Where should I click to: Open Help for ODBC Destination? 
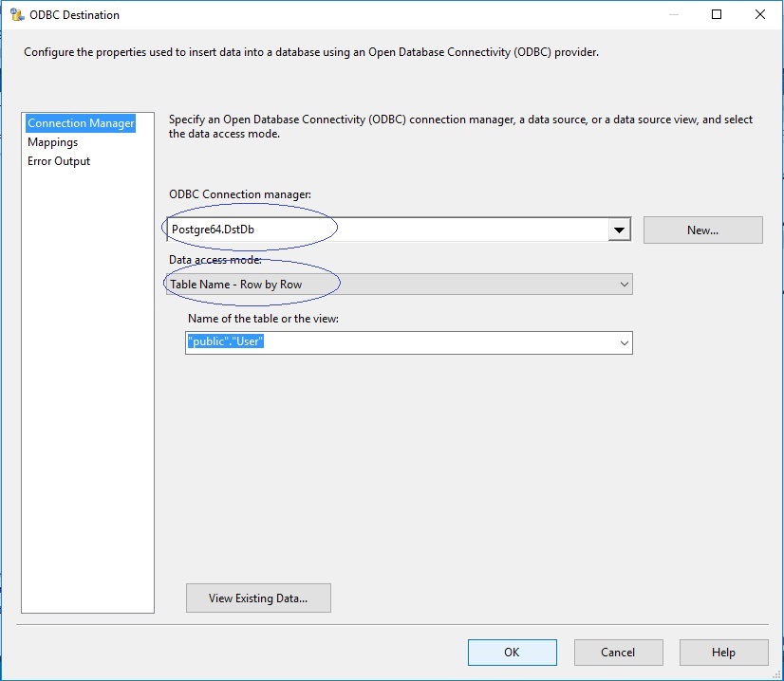723,652
